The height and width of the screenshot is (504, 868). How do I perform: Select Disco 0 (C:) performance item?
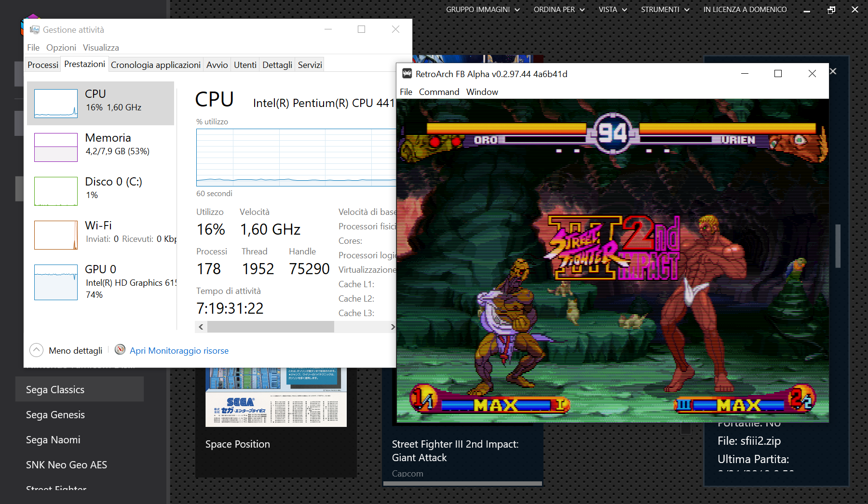101,191
